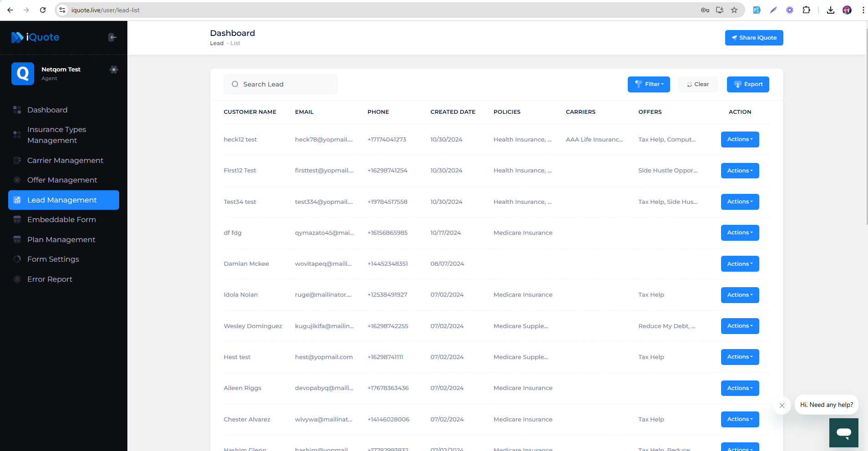868x451 pixels.
Task: Open Actions dropdown for Wesley Dominguez
Action: (740, 326)
